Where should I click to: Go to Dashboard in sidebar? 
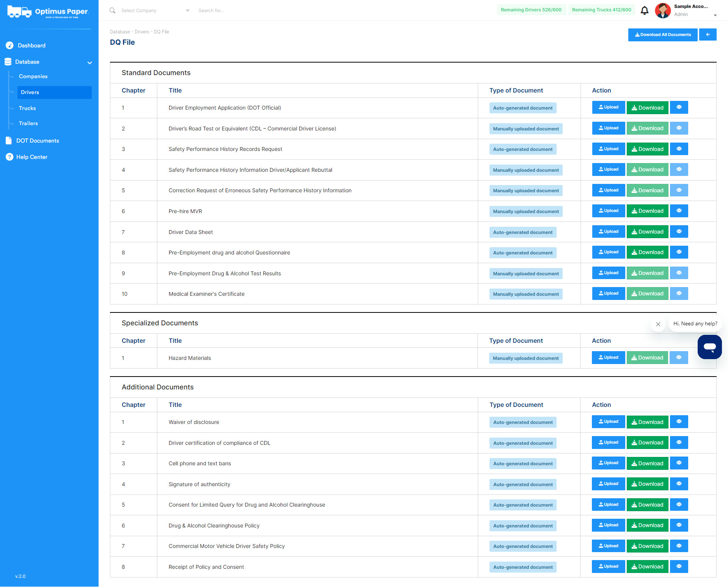pos(31,46)
